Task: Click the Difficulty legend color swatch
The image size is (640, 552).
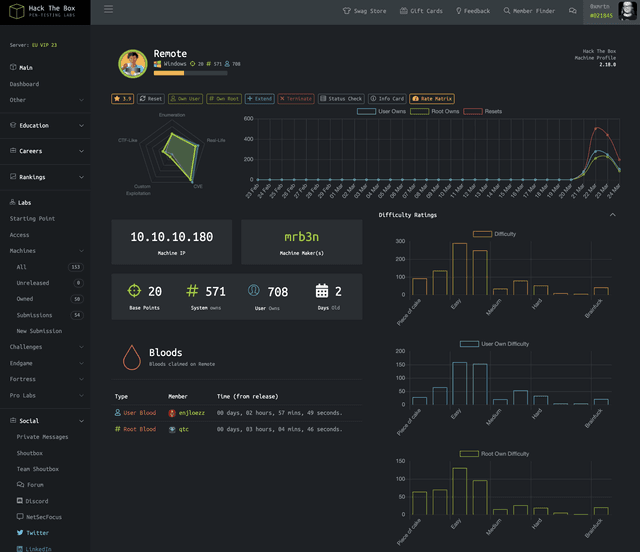Action: tap(482, 233)
